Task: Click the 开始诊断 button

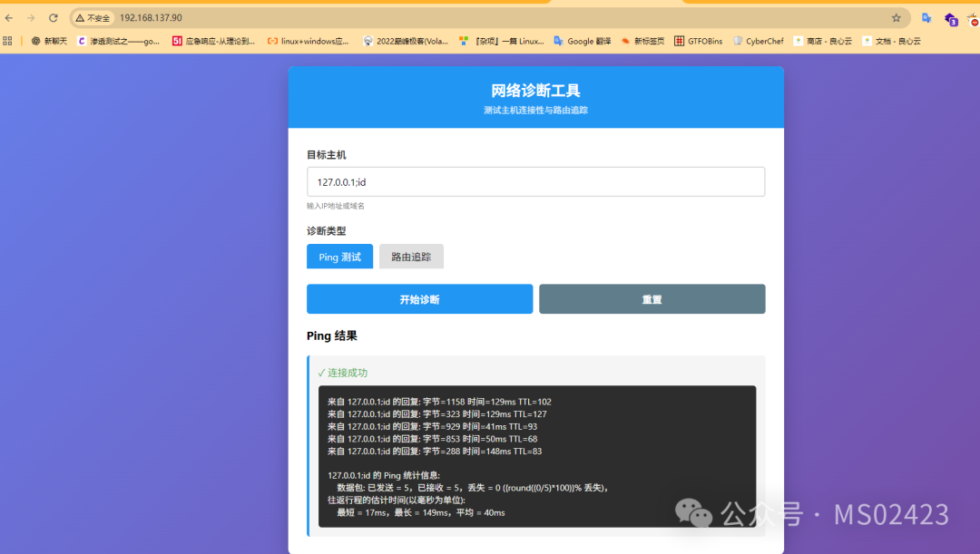Action: pyautogui.click(x=419, y=299)
